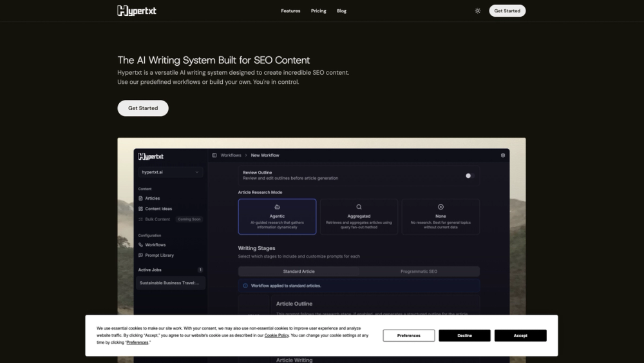Click the Agentic robot icon
Viewport: 644px width, 363px height.
click(x=277, y=207)
